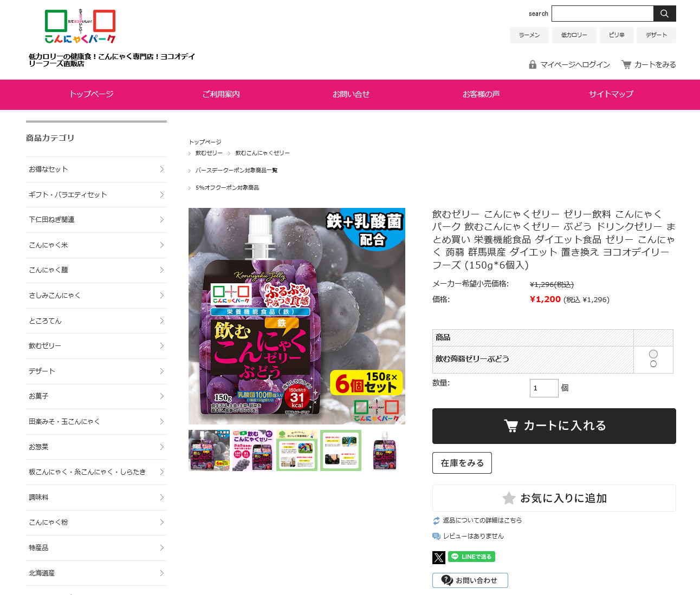Share product via X icon
The height and width of the screenshot is (595, 700).
point(439,557)
